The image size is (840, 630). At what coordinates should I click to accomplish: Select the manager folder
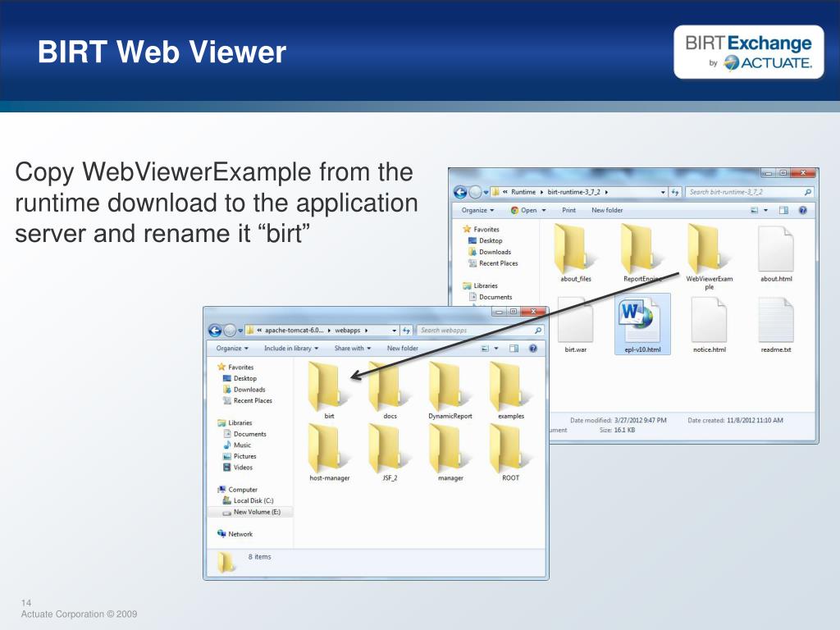coord(450,452)
